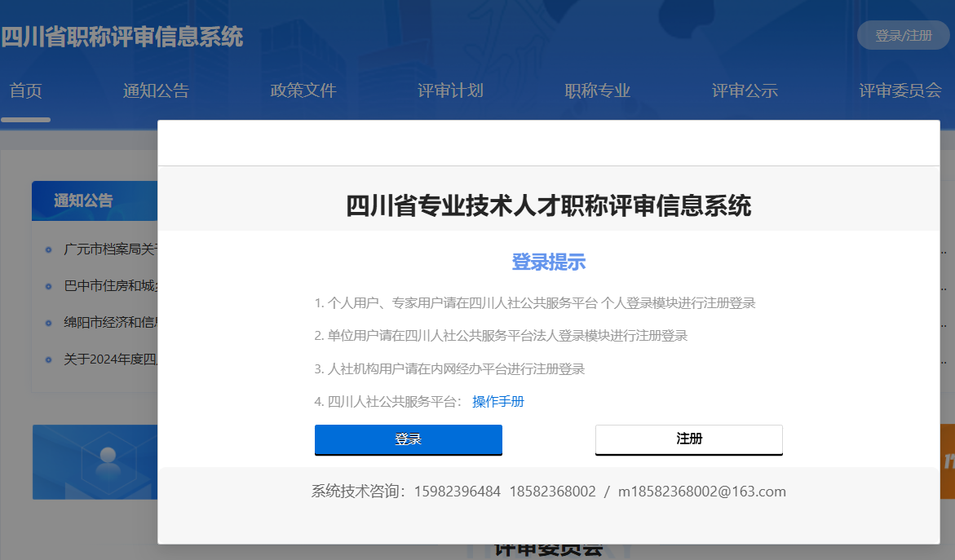Click the phone number 18582368002

[x=552, y=492]
